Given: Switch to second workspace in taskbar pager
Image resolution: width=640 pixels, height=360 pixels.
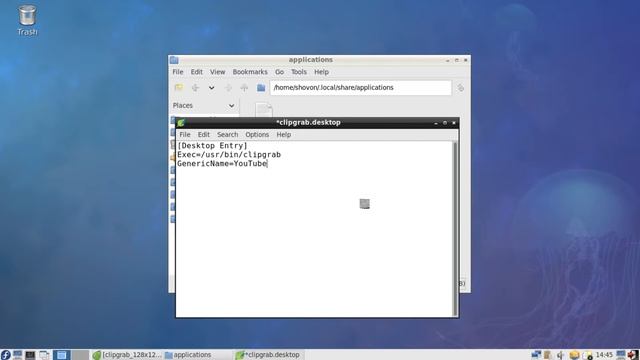Looking at the screenshot, I should pos(80,355).
